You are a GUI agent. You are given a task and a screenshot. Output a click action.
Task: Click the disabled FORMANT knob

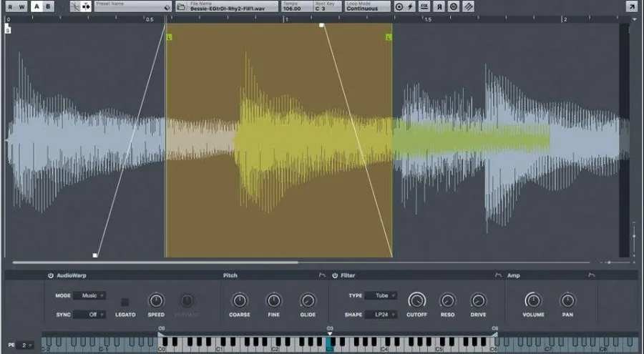coord(187,300)
